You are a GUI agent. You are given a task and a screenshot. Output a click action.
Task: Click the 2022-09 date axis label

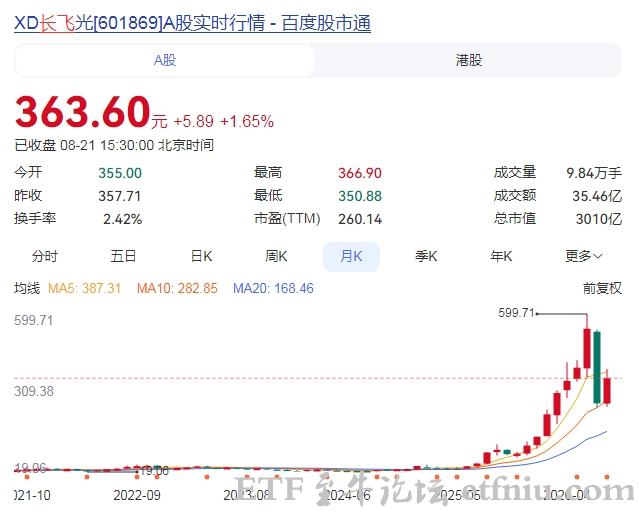click(x=137, y=495)
